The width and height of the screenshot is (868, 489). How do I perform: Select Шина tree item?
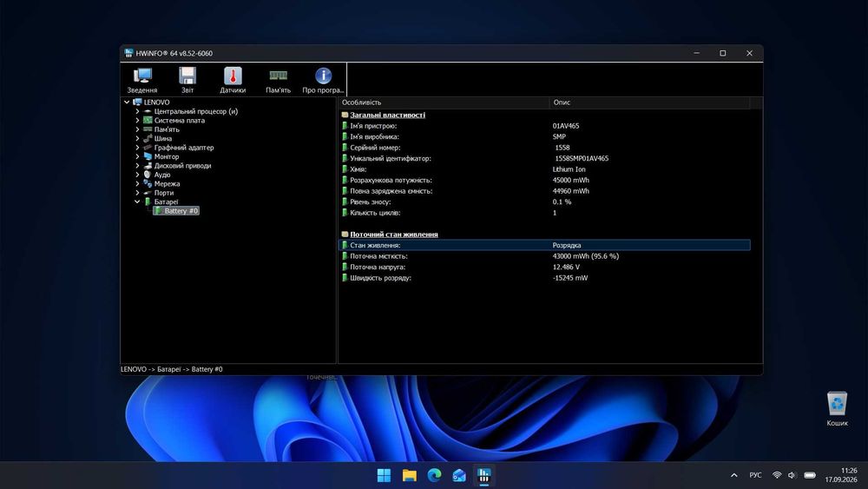tap(158, 138)
